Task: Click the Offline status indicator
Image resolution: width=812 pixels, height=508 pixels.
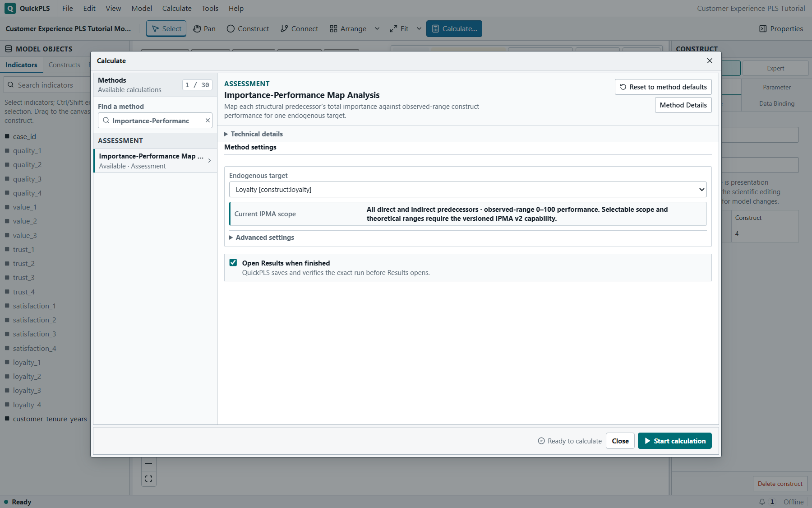Action: pos(794,502)
